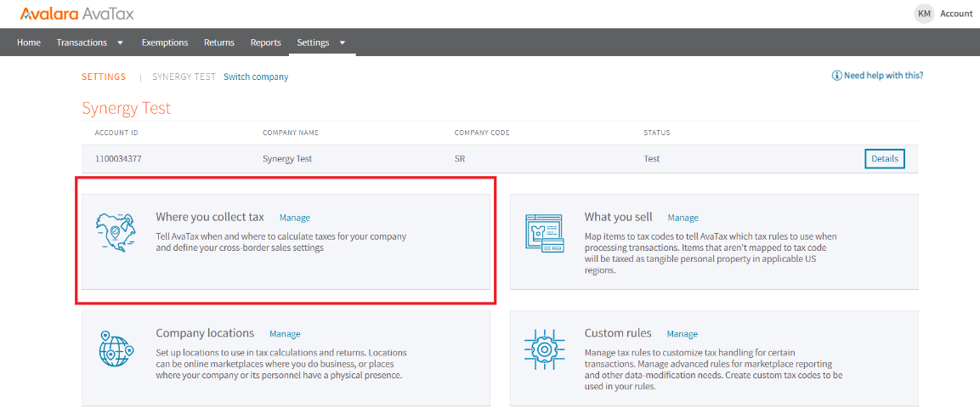Click Manage for Where you collect tax
Image resolution: width=980 pixels, height=420 pixels.
pos(295,218)
